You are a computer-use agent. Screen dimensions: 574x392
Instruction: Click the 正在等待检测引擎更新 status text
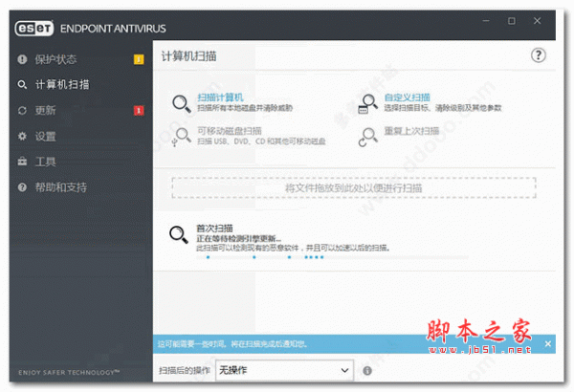coord(239,239)
